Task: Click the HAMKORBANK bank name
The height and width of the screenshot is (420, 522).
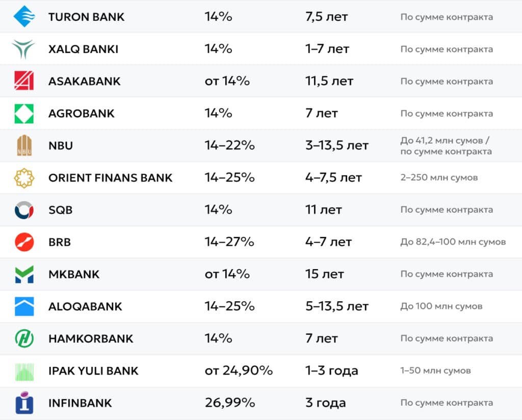Action: click(x=91, y=339)
